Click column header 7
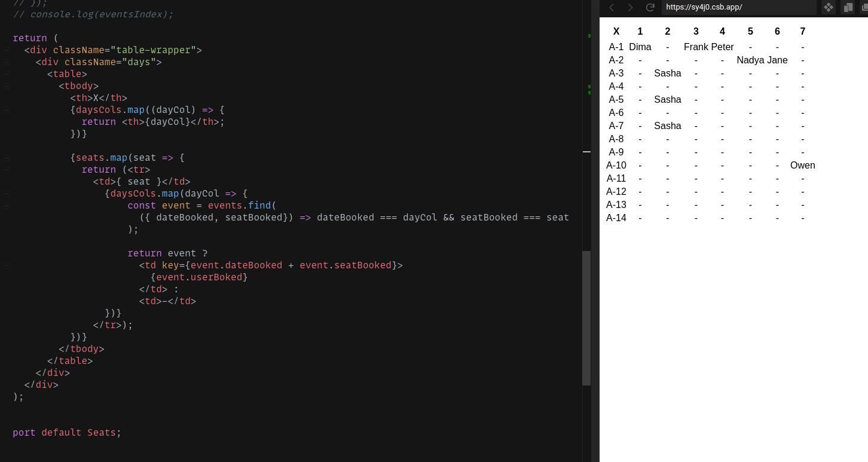This screenshot has height=462, width=868. pos(802,31)
